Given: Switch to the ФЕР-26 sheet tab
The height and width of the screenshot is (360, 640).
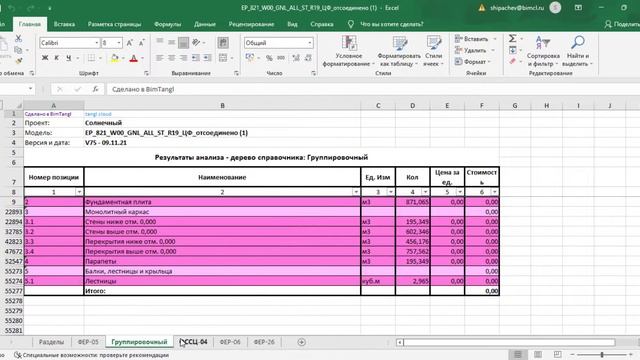Looking at the screenshot, I should point(264,342).
